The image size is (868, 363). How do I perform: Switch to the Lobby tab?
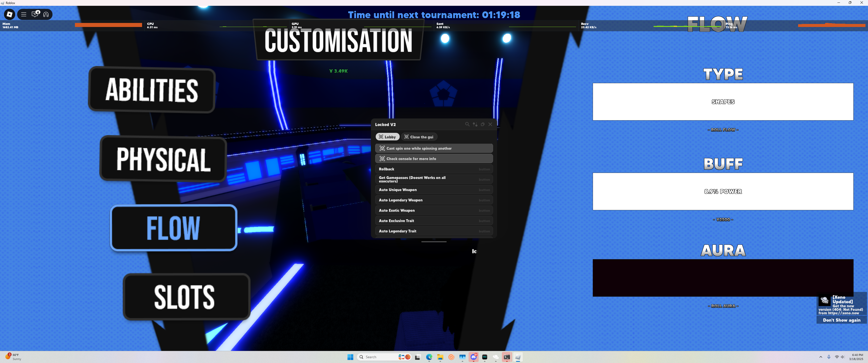[x=388, y=137]
